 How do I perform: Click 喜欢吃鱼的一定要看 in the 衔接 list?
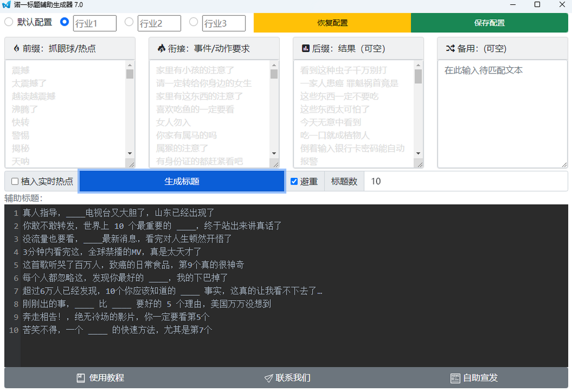point(195,109)
